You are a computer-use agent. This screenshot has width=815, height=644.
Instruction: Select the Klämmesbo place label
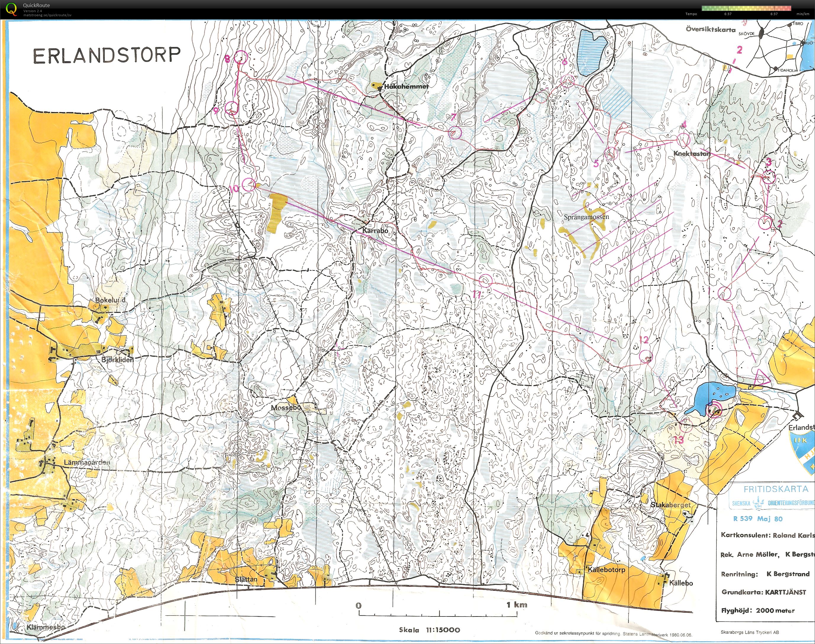[46, 627]
